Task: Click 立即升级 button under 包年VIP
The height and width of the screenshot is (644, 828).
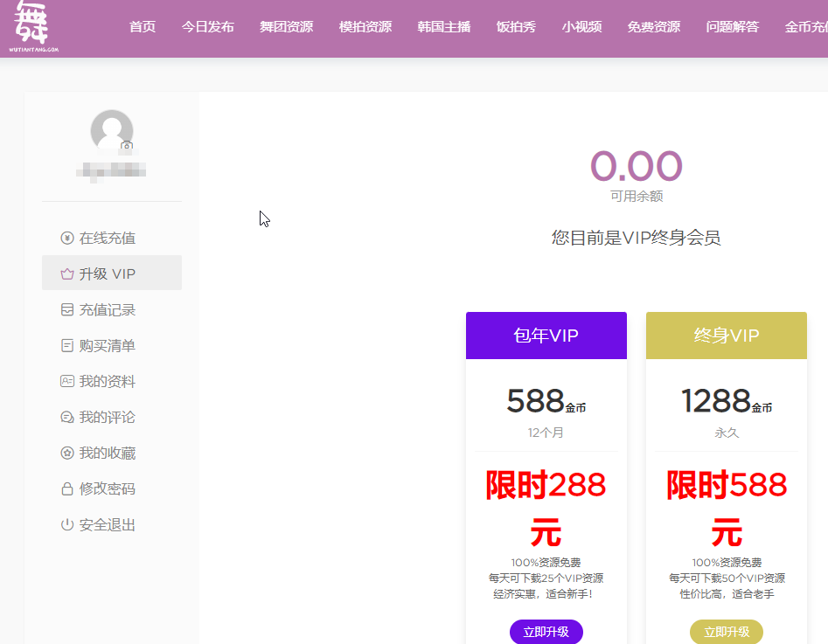Action: tap(546, 632)
